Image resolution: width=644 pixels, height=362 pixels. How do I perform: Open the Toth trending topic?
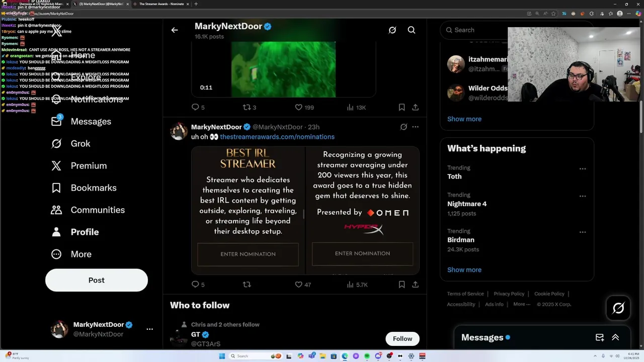click(454, 176)
